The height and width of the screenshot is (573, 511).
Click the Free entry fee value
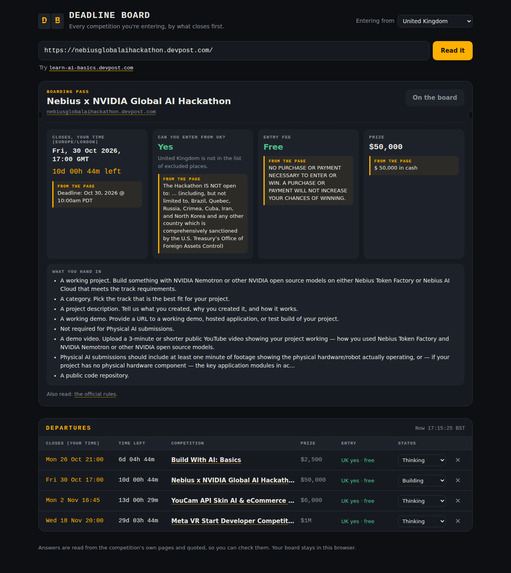click(x=273, y=147)
